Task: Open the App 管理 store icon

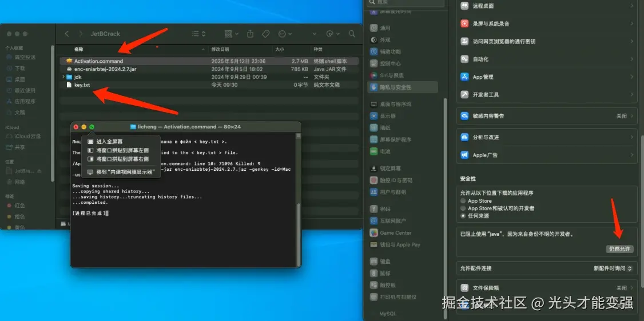Action: (x=464, y=77)
